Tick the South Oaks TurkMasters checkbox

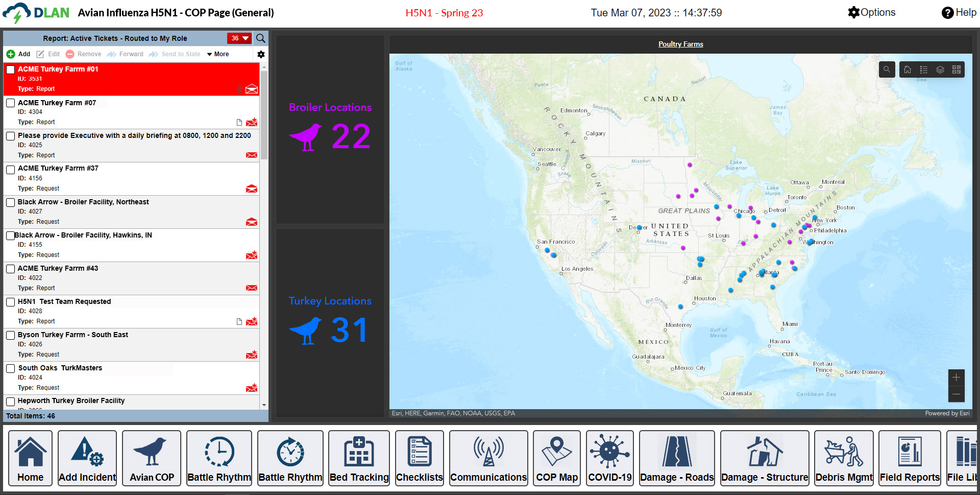tap(10, 368)
